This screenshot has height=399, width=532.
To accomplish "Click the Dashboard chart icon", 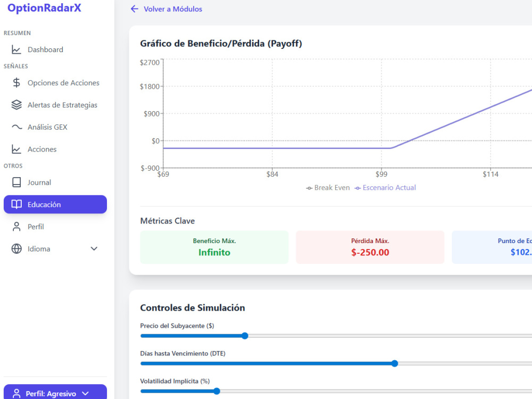I will (16, 49).
